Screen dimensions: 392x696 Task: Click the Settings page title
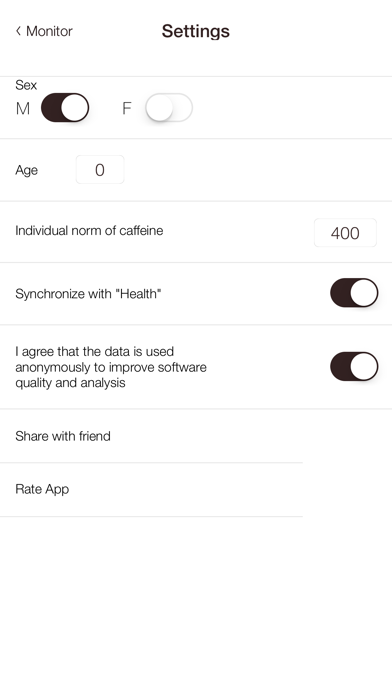click(x=195, y=31)
